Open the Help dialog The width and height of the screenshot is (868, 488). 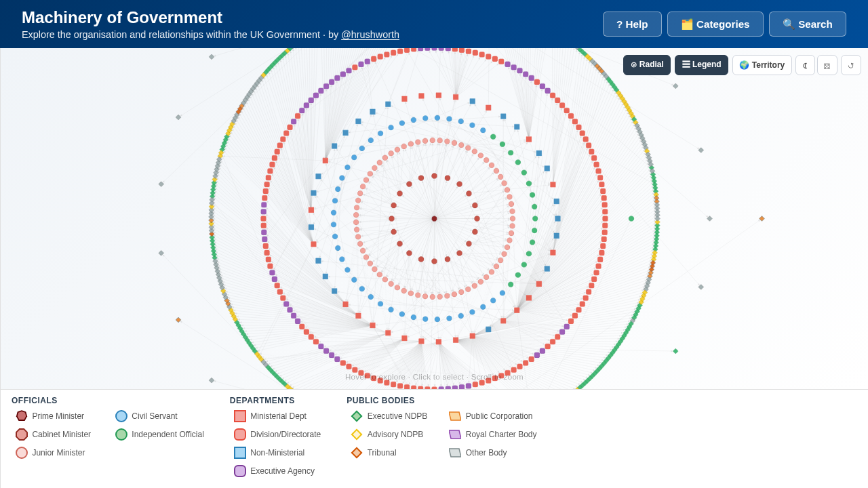click(632, 24)
